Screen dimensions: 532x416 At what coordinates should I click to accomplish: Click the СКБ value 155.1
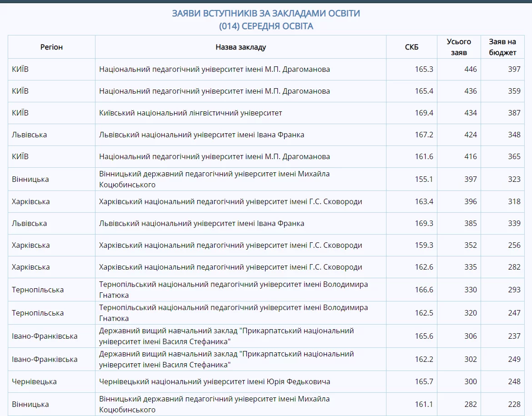(x=424, y=179)
